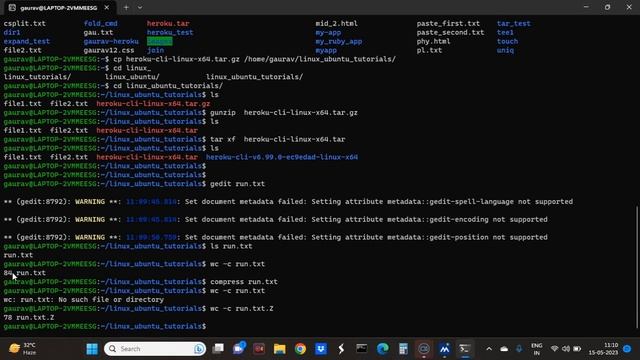Open the terminal profiles dropdown arrow
Image resolution: width=640 pixels, height=360 pixels.
pyautogui.click(x=140, y=7)
